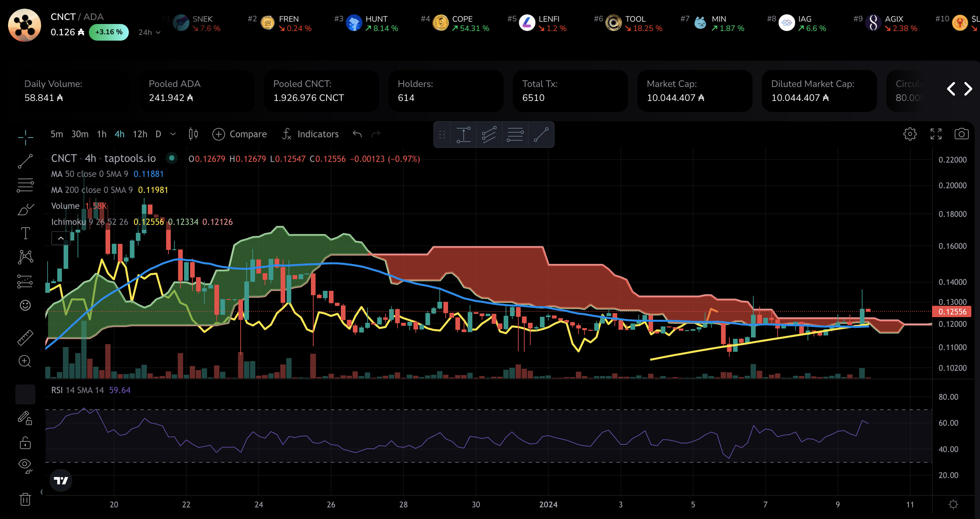
Task: Select the trend line drawing tool
Action: click(26, 161)
